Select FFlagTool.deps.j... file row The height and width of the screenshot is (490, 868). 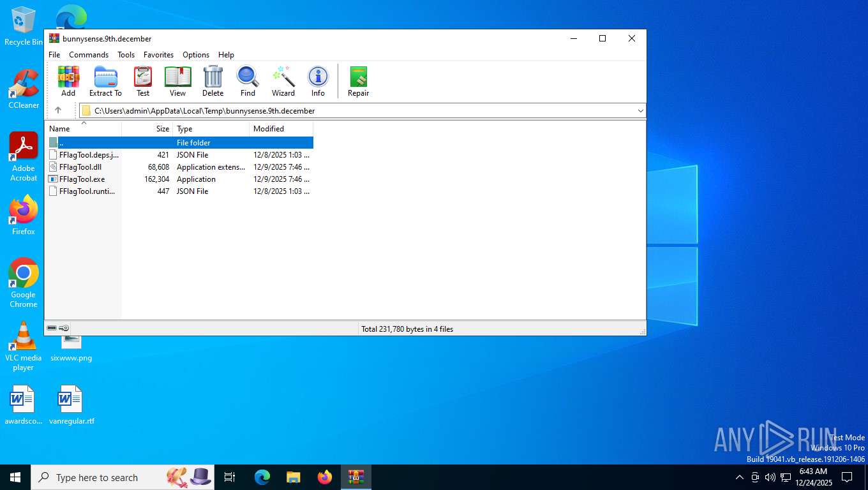pyautogui.click(x=179, y=155)
